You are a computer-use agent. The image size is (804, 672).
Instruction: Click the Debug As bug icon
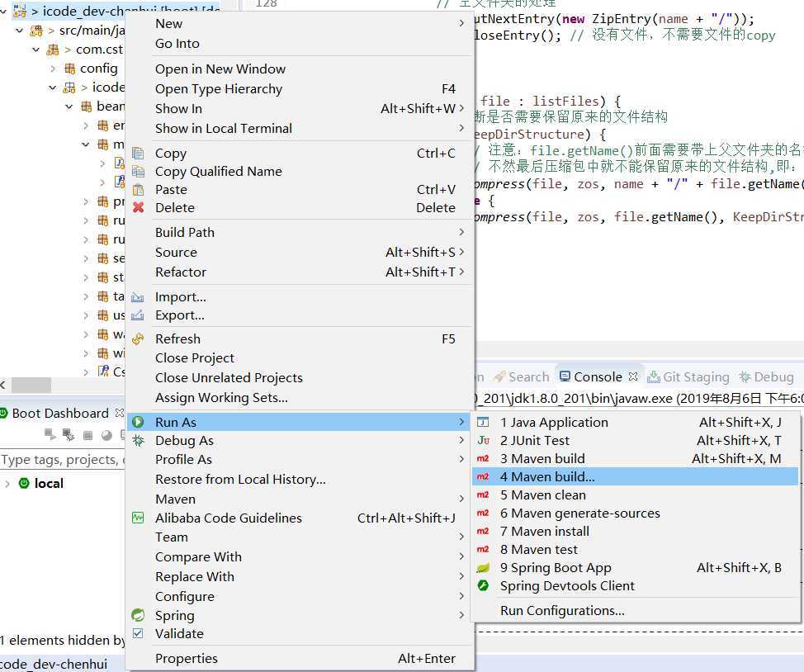[138, 440]
